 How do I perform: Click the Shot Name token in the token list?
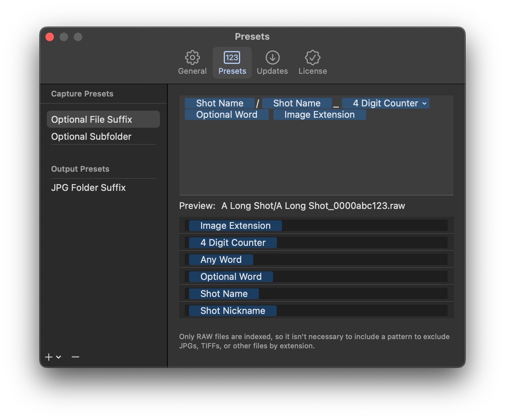pos(224,293)
